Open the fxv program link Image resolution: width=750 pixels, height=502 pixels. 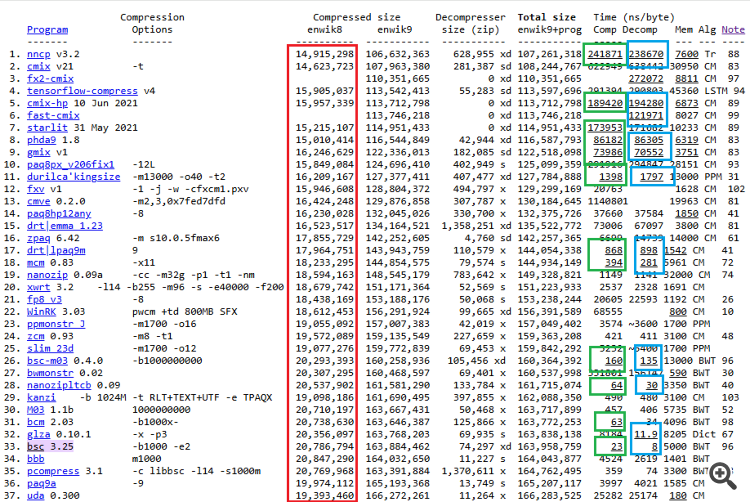[x=35, y=189]
